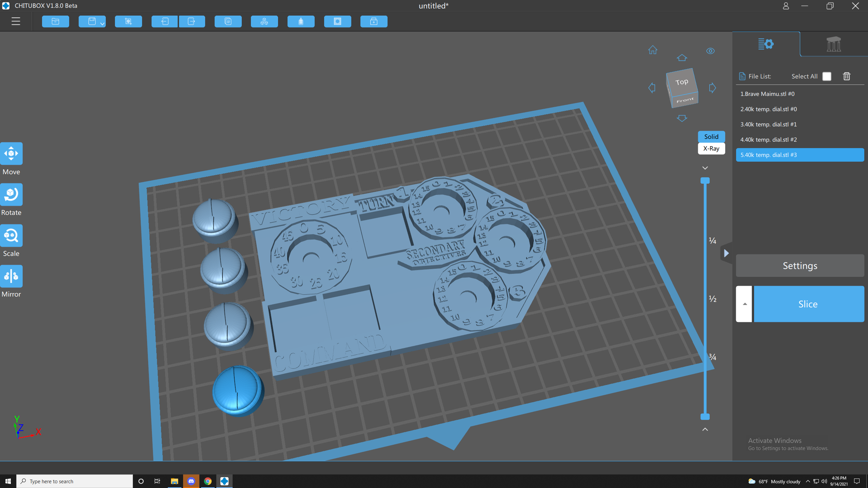
Task: Select the Rotate tool
Action: (11, 195)
